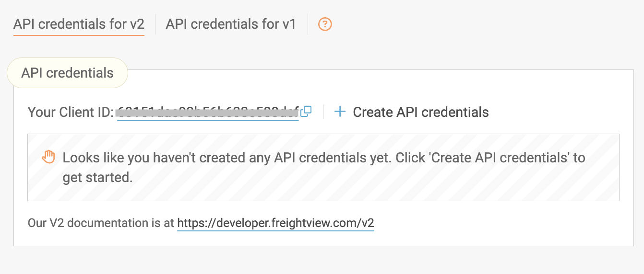The width and height of the screenshot is (644, 274).
Task: Click the "get started." text in the notice
Action: [97, 177]
